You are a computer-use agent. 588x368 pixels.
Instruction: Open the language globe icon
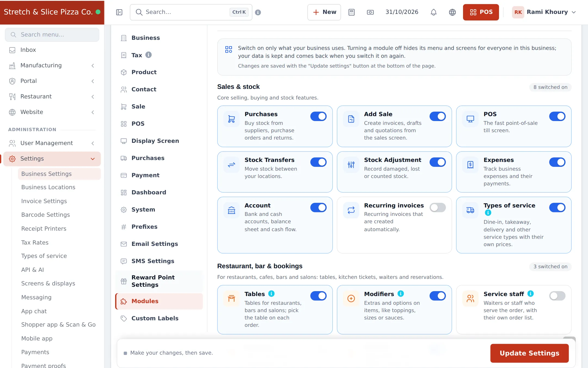[x=452, y=12]
